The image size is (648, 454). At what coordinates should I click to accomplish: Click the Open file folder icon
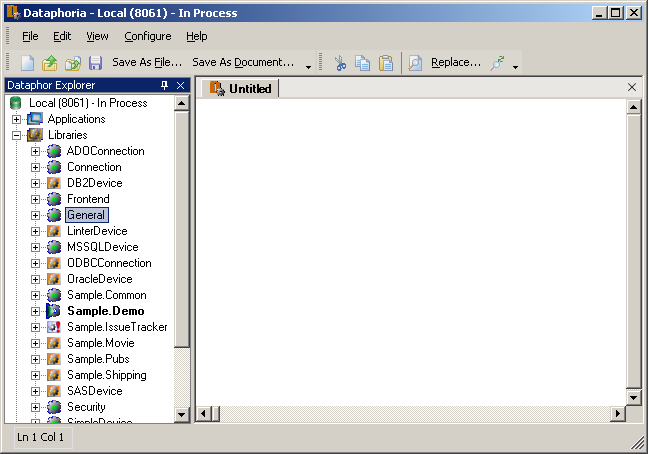coord(50,63)
